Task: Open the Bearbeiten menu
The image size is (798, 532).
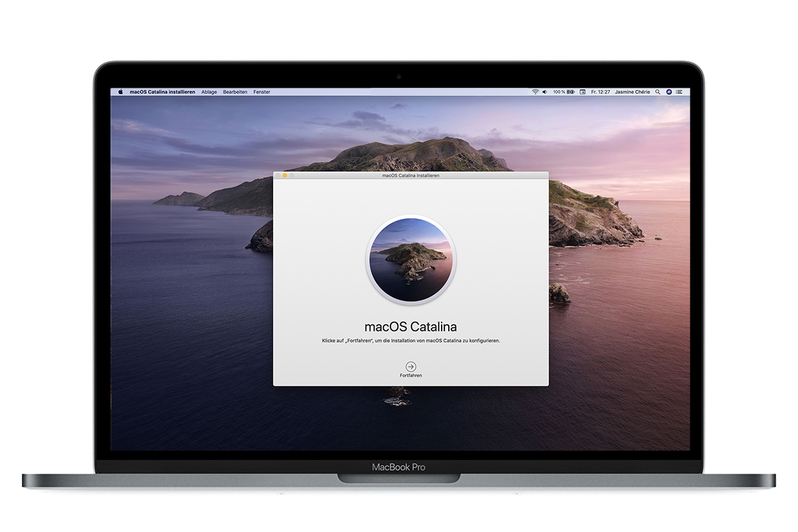Action: pos(236,92)
